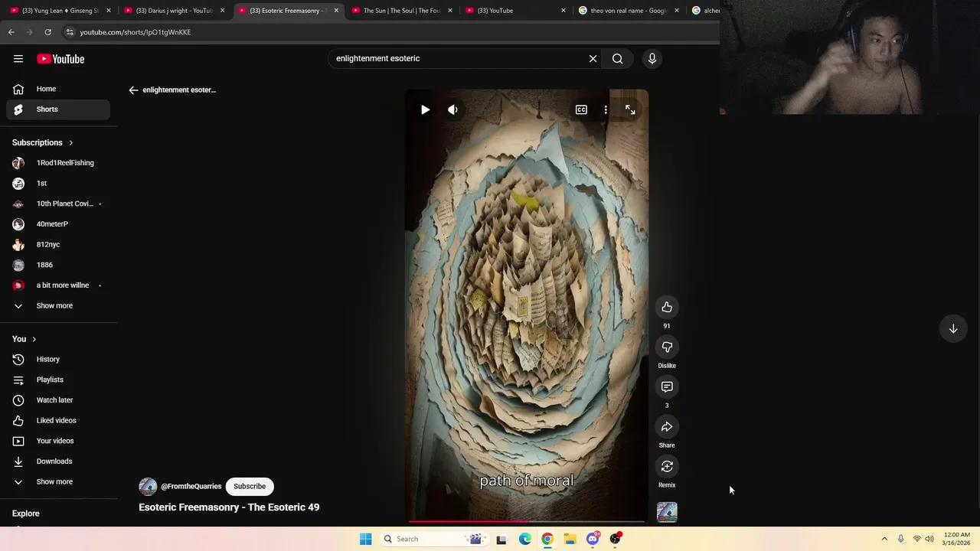
Task: Share this Short
Action: [667, 426]
